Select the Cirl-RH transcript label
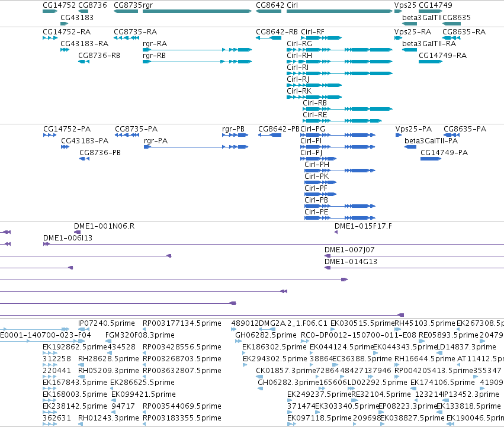This screenshot has height=427, width=504. click(x=299, y=56)
